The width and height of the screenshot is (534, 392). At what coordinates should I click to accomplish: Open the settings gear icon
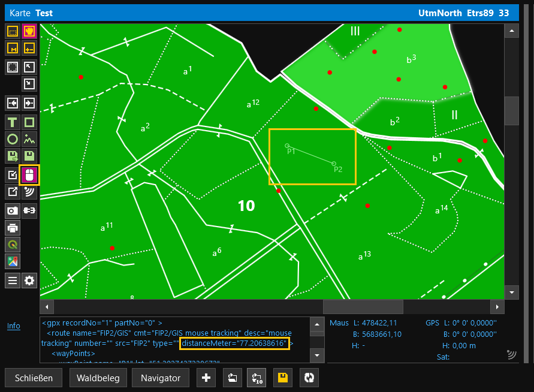tap(29, 280)
